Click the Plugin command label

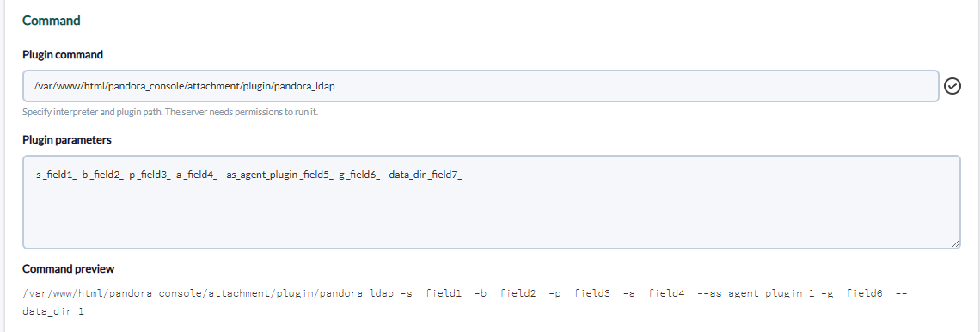point(63,55)
